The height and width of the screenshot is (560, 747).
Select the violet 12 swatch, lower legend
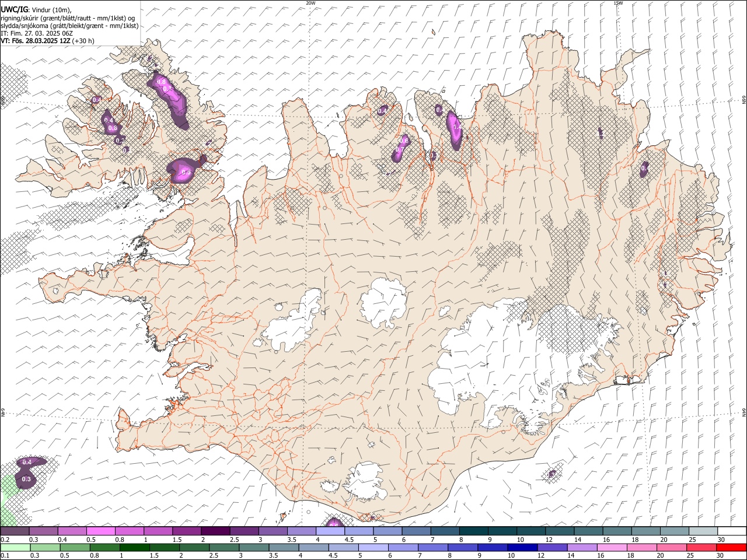(x=551, y=547)
